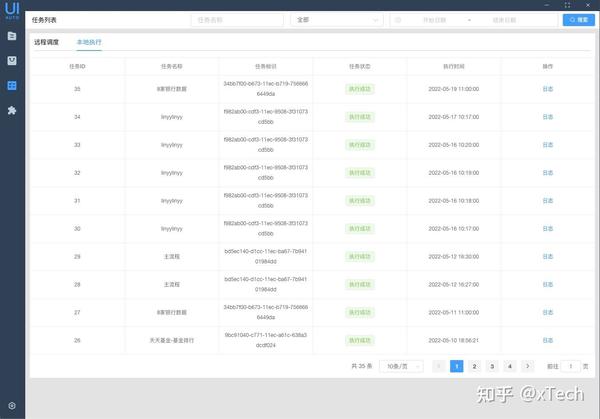Viewport: 600px width, 419px height.
Task: Open 日志 log link for task 28
Action: click(548, 284)
